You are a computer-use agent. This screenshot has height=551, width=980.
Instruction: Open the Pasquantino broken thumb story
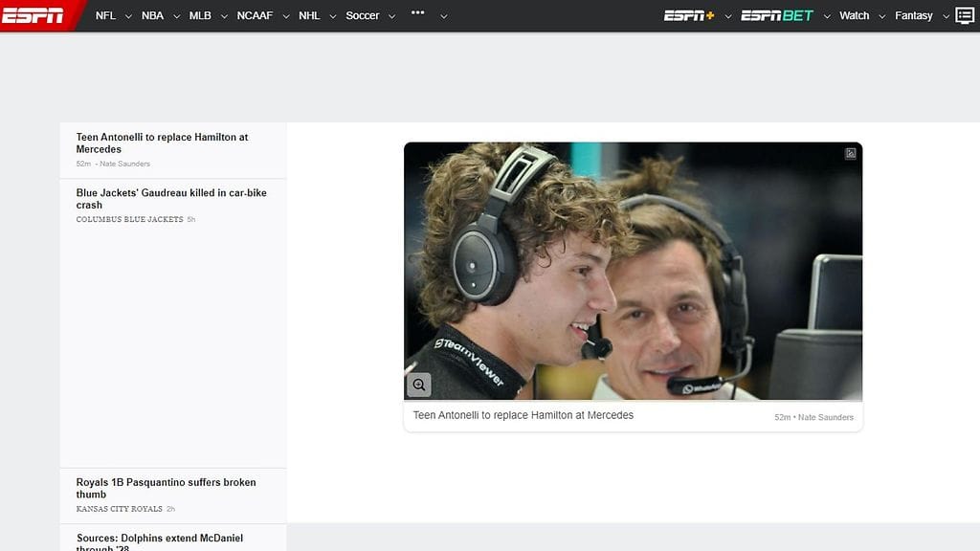(165, 488)
